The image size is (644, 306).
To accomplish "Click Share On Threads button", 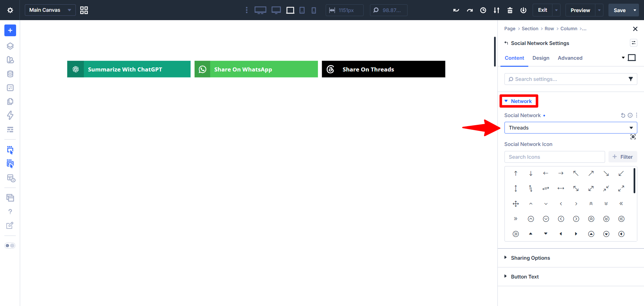I will [383, 69].
